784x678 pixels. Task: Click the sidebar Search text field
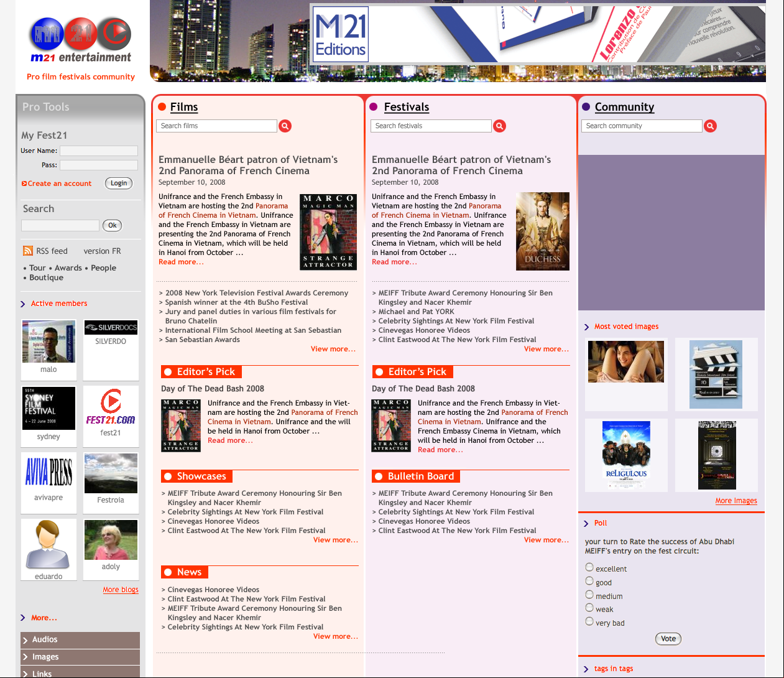[x=60, y=226]
